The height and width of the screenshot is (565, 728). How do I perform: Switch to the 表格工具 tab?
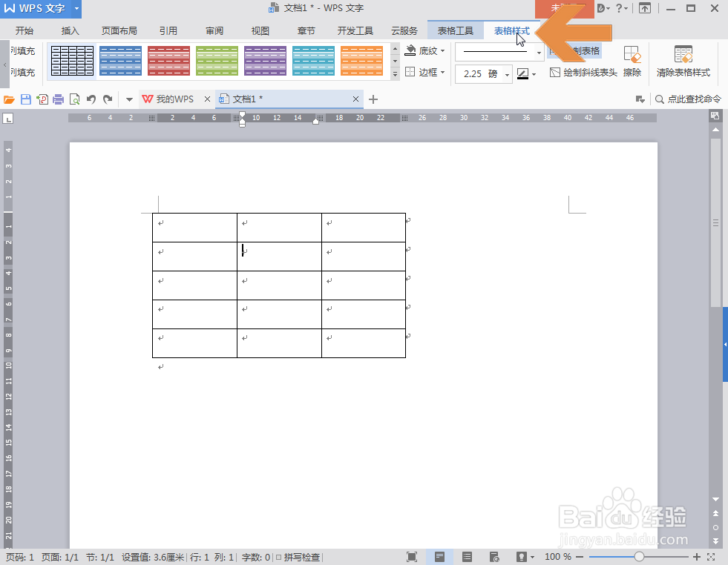456,30
